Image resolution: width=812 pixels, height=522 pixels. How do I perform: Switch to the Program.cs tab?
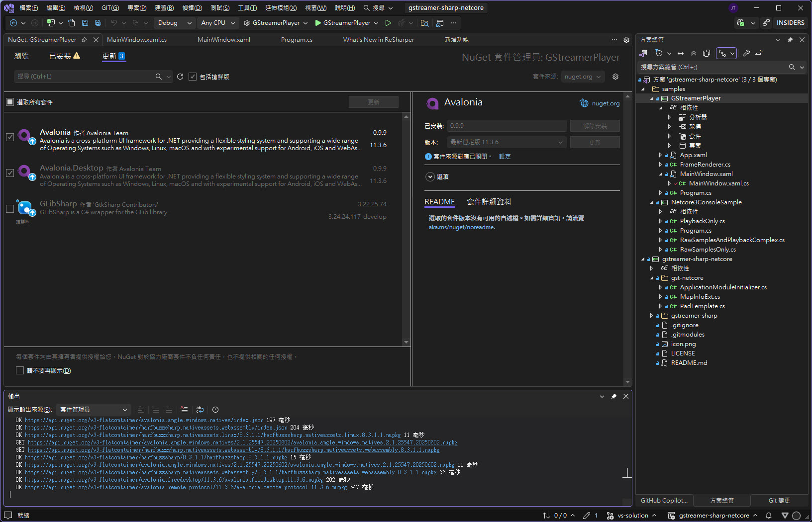coord(297,40)
